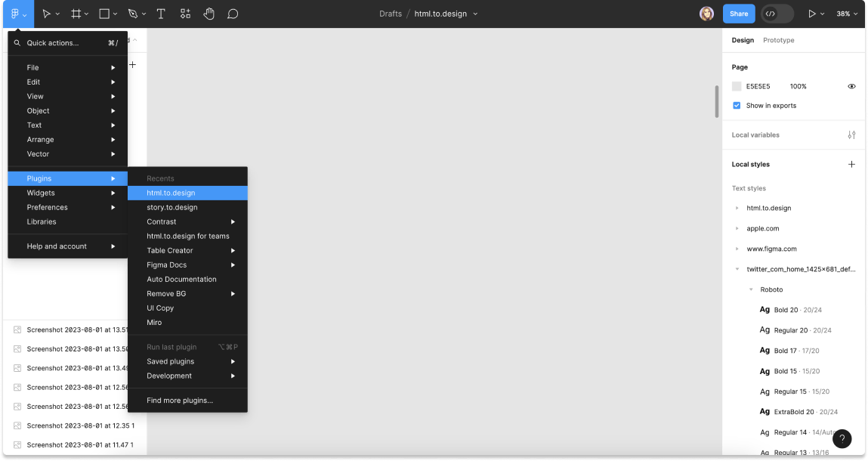Click Find more plugins...
The height and width of the screenshot is (461, 868).
187,400
